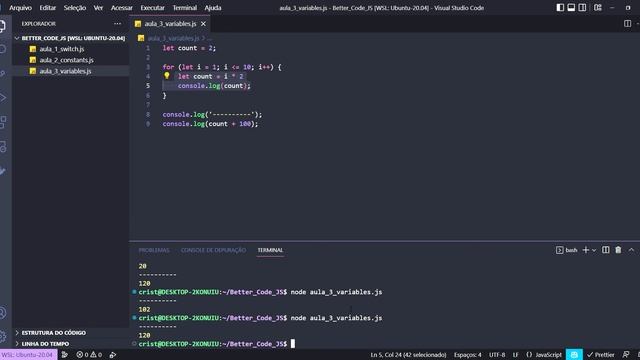Open the Accounts icon in activity bar
Screen dimensions: 640x360
pyautogui.click(x=2, y=313)
